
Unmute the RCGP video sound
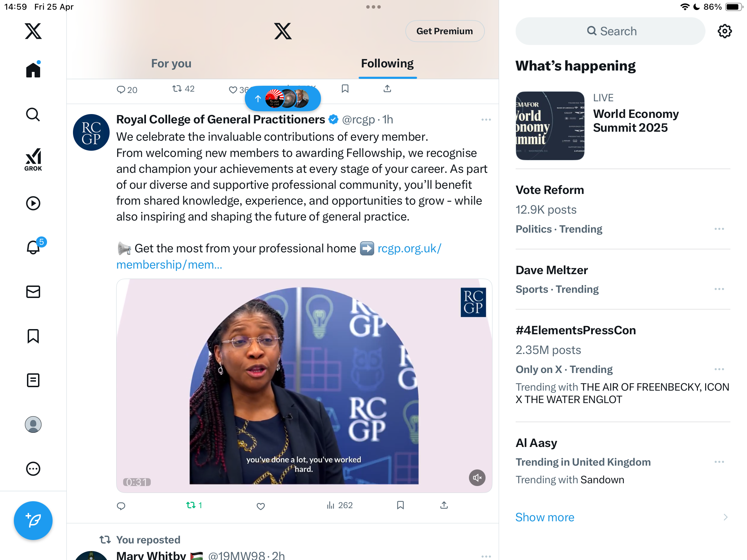coord(477,477)
